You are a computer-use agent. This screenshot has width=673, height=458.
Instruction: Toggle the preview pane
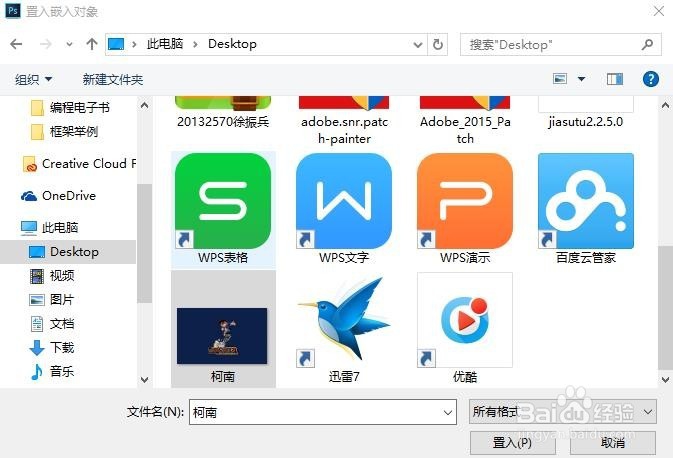point(615,79)
